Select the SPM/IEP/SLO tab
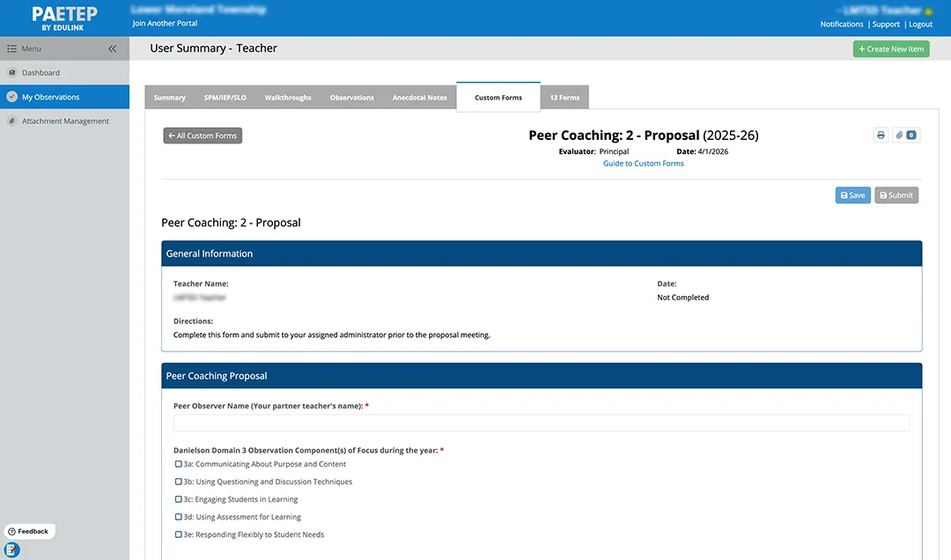This screenshot has width=951, height=560. (225, 98)
